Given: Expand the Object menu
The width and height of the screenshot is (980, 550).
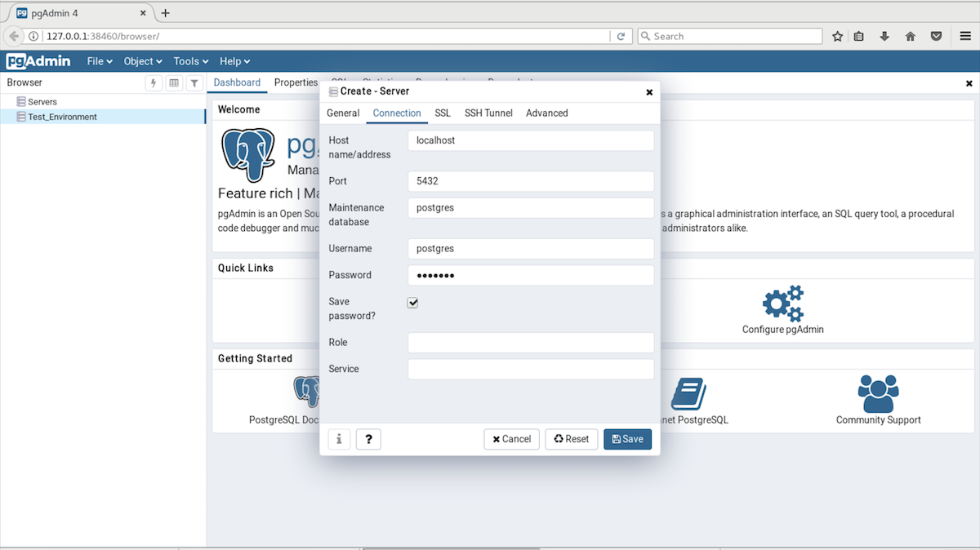Looking at the screenshot, I should click(143, 61).
